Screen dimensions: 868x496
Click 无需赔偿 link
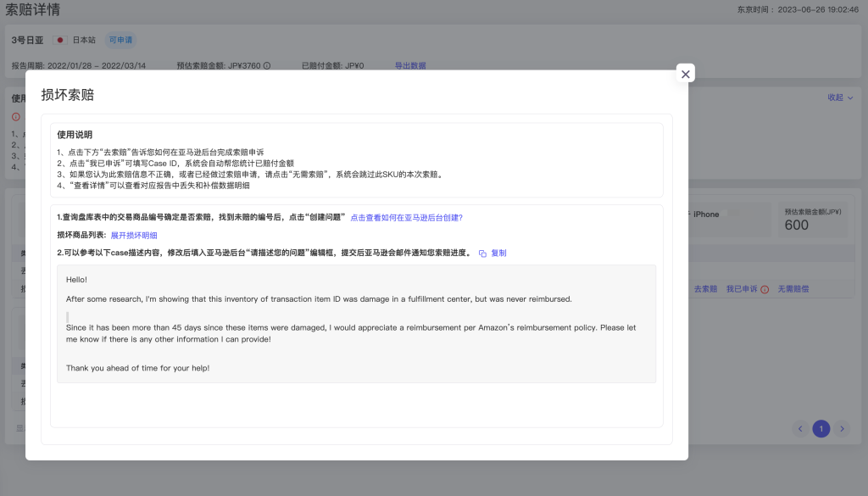coord(793,289)
